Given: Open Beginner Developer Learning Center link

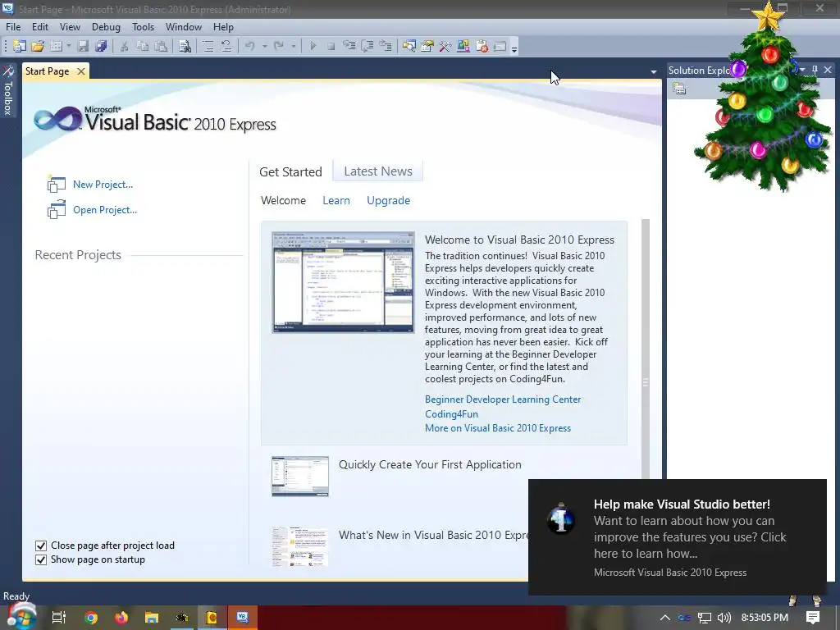Looking at the screenshot, I should click(x=503, y=399).
